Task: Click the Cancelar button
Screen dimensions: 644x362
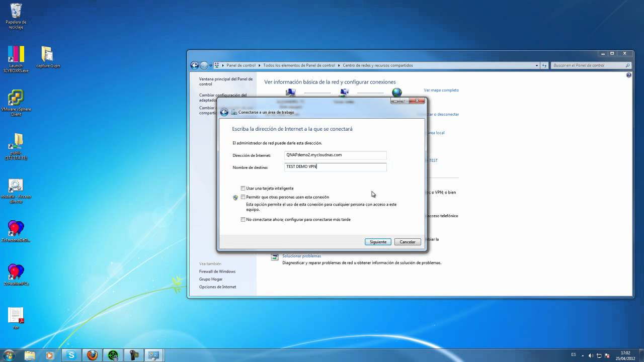Action: pos(408,242)
